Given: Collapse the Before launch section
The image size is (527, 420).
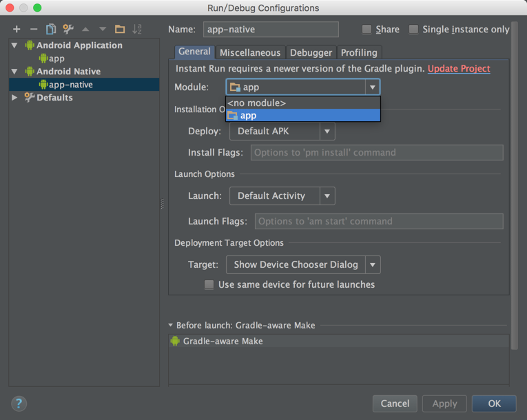Looking at the screenshot, I should click(170, 325).
